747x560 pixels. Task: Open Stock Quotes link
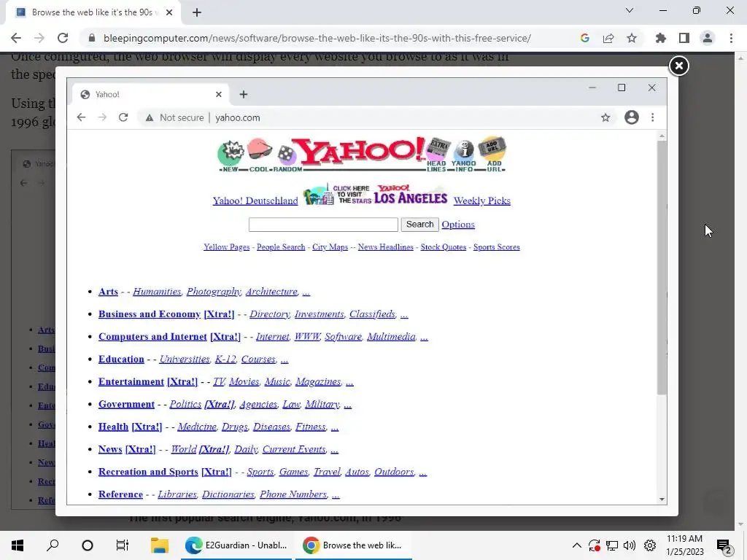(443, 247)
